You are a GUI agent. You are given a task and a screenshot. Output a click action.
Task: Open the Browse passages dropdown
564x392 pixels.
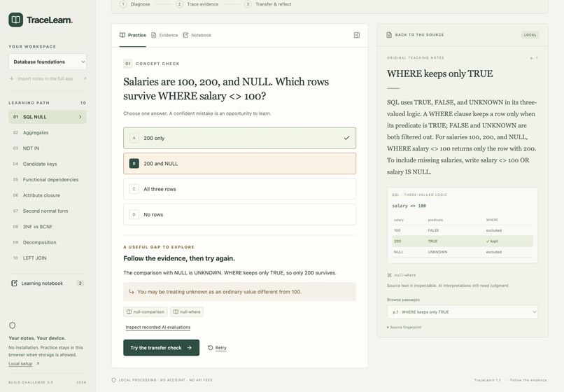point(463,312)
